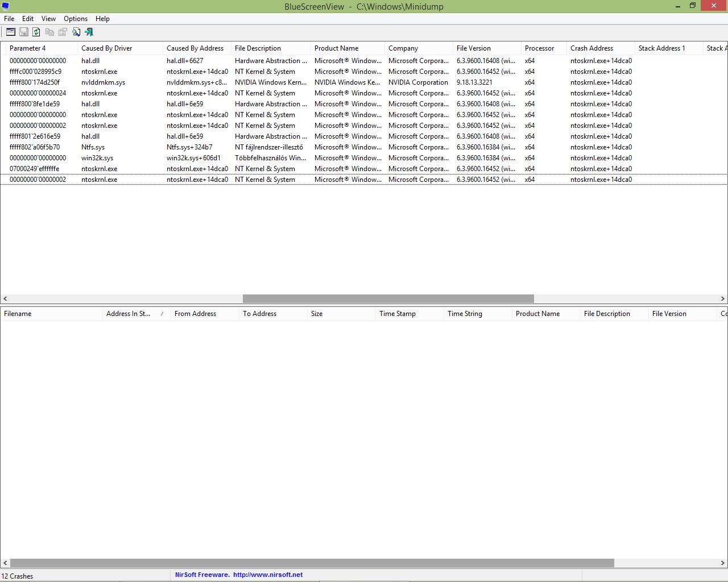Sort by Crash Address column header
The image size is (728, 582).
pos(601,48)
